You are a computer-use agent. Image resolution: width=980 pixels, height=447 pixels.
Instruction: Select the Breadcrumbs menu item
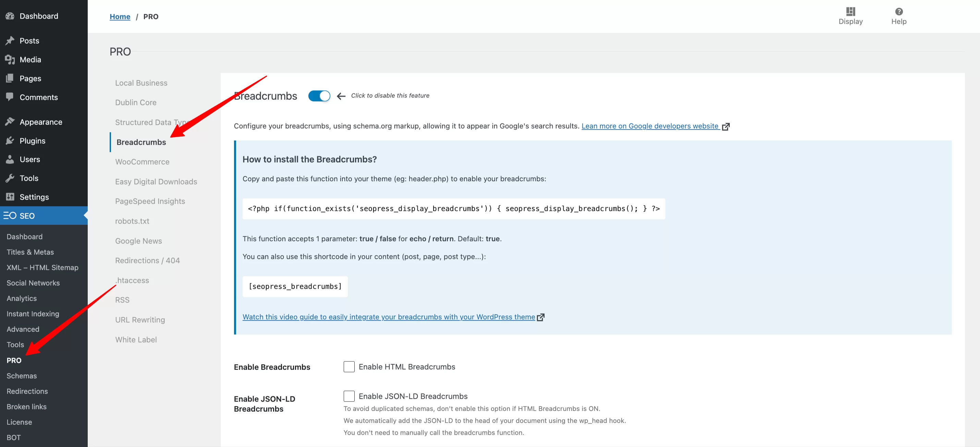coord(140,141)
